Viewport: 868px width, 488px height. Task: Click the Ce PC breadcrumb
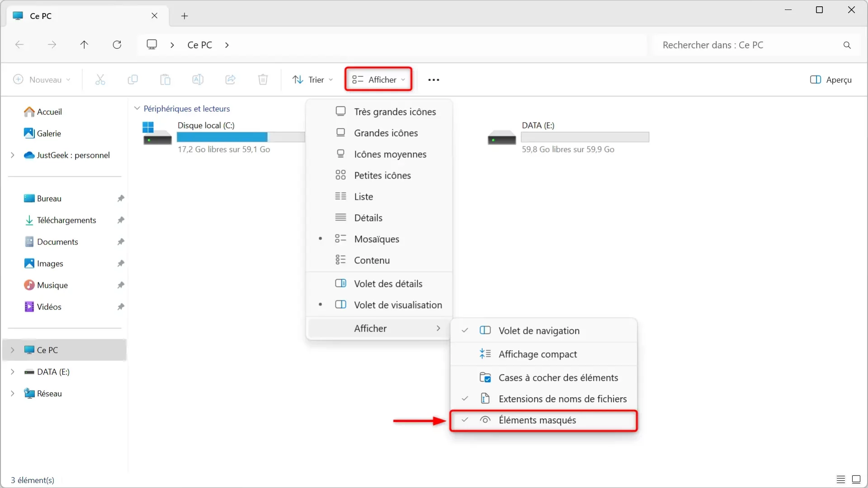[200, 45]
